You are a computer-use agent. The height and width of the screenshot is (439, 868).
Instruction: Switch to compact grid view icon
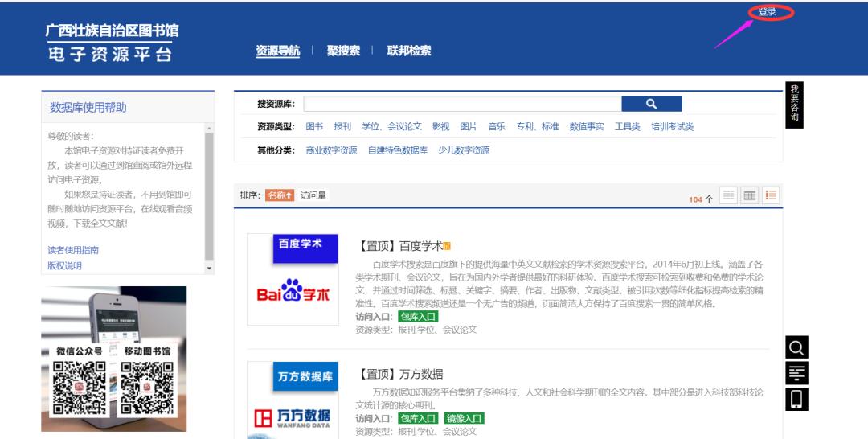[x=728, y=195]
